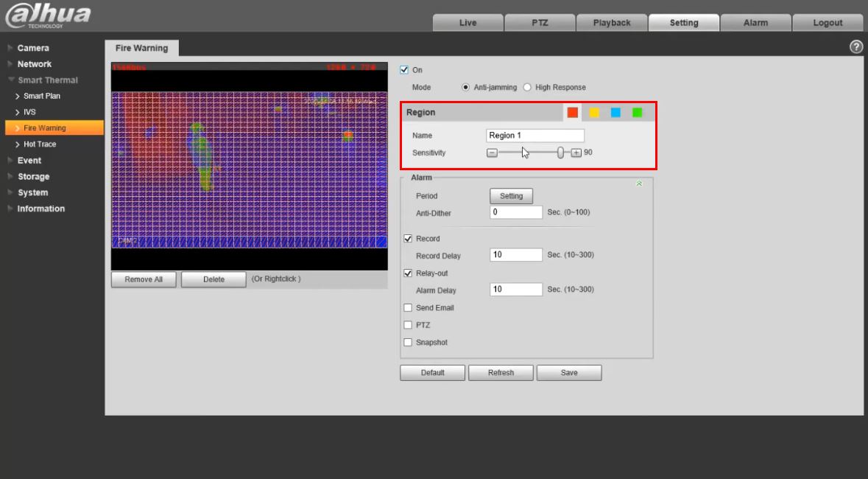This screenshot has height=479, width=868.
Task: Select the green region color swatch
Action: coord(637,113)
